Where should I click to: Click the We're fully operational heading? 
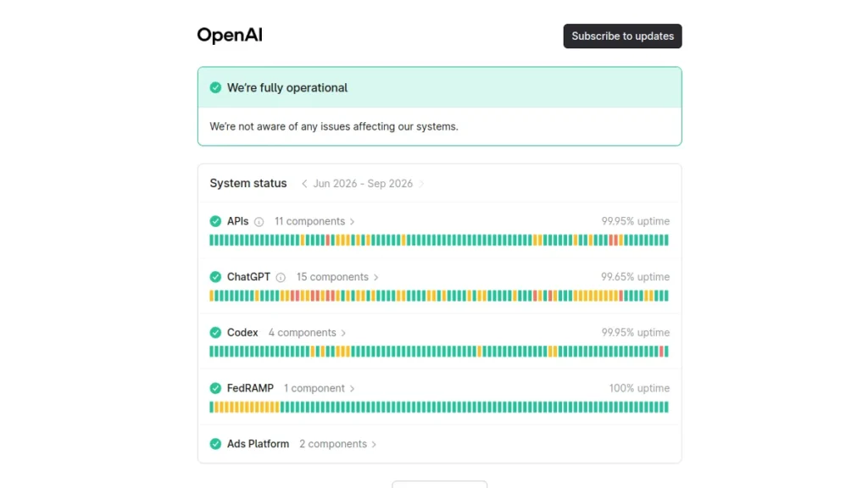pyautogui.click(x=287, y=87)
